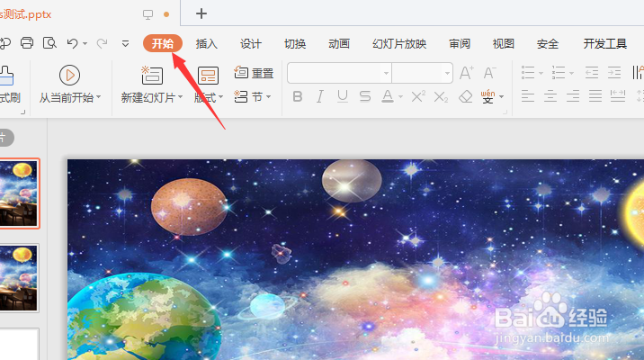Open a new document tab with plus
644x360 pixels.
tap(201, 14)
